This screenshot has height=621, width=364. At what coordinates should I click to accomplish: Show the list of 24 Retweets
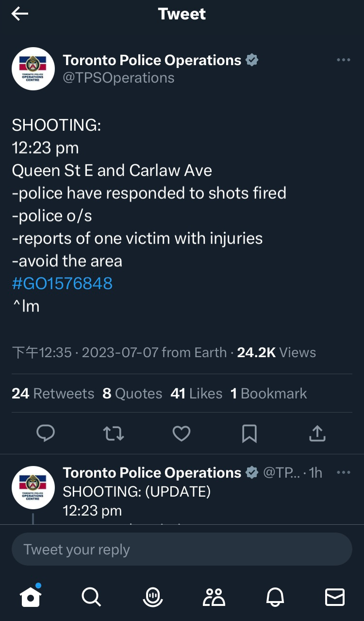(x=53, y=393)
